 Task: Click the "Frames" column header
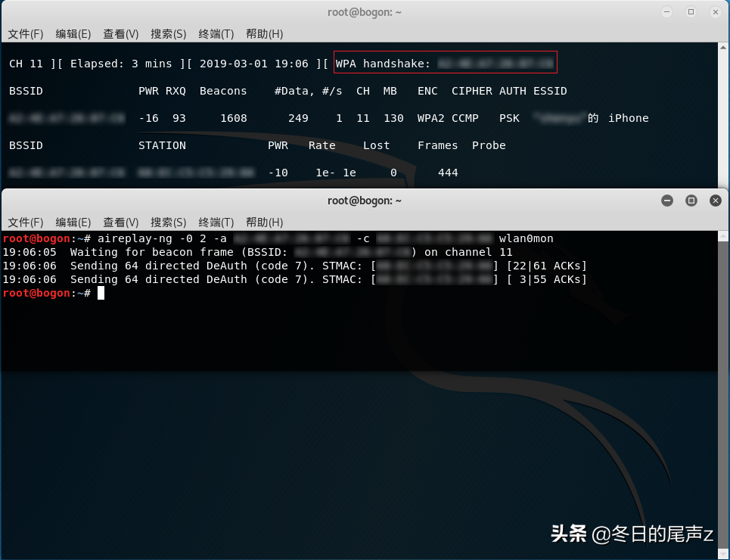[438, 145]
